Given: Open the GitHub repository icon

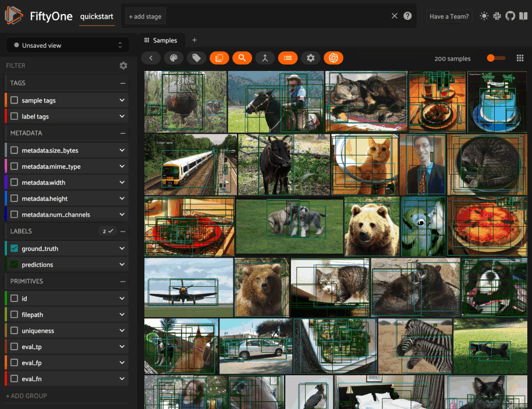Looking at the screenshot, I should pyautogui.click(x=510, y=16).
